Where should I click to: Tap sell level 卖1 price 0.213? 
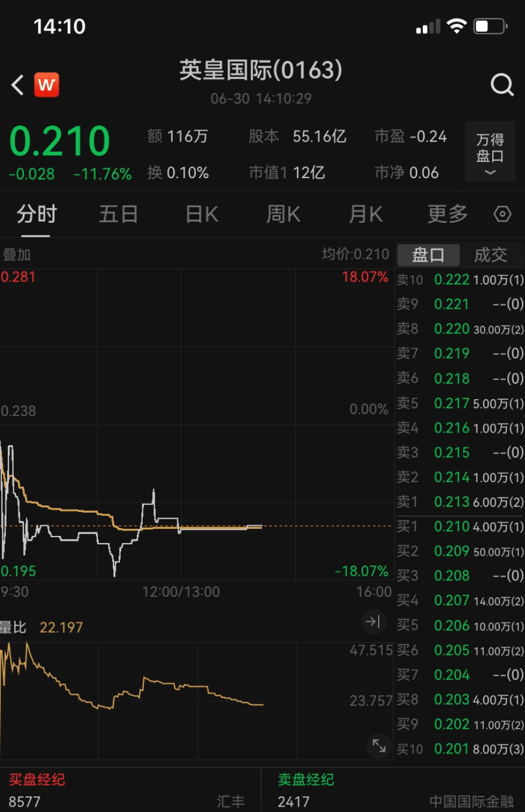(x=452, y=502)
